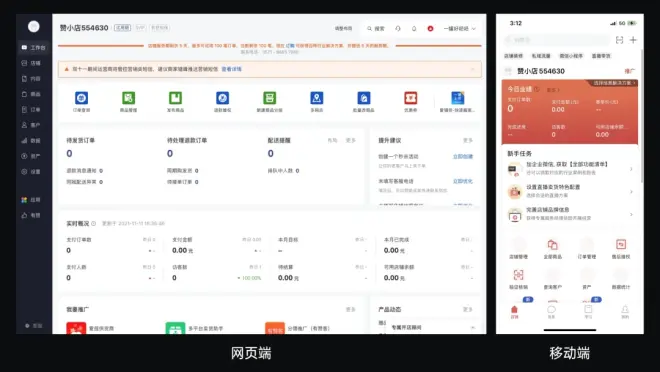Open 店铺 in the web sidebar
The height and width of the screenshot is (372, 660).
pyautogui.click(x=32, y=63)
